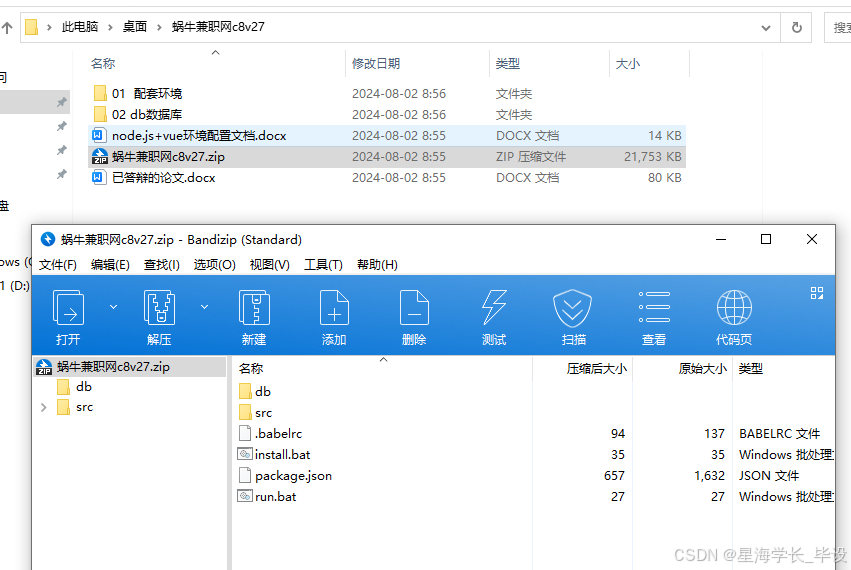Click the toolbar layout grid icon in Bandizip
The image size is (851, 570).
(x=816, y=293)
